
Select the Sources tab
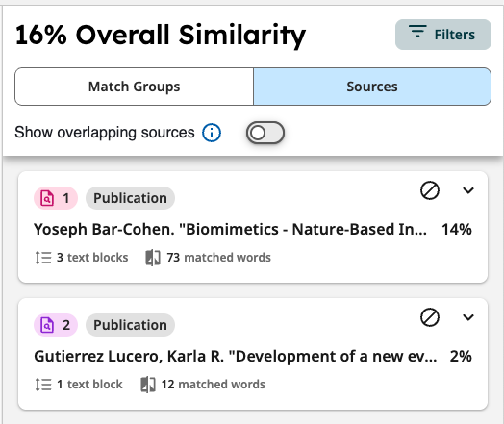(x=372, y=87)
